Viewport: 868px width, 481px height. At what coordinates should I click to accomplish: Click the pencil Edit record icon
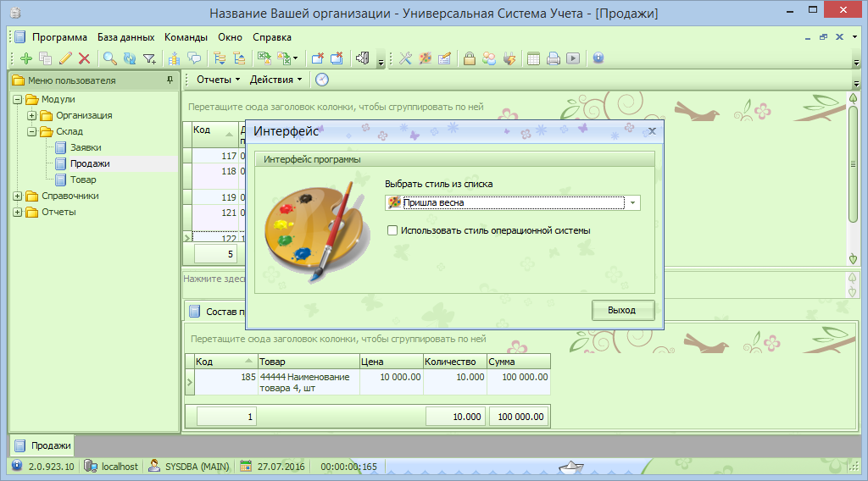point(65,58)
